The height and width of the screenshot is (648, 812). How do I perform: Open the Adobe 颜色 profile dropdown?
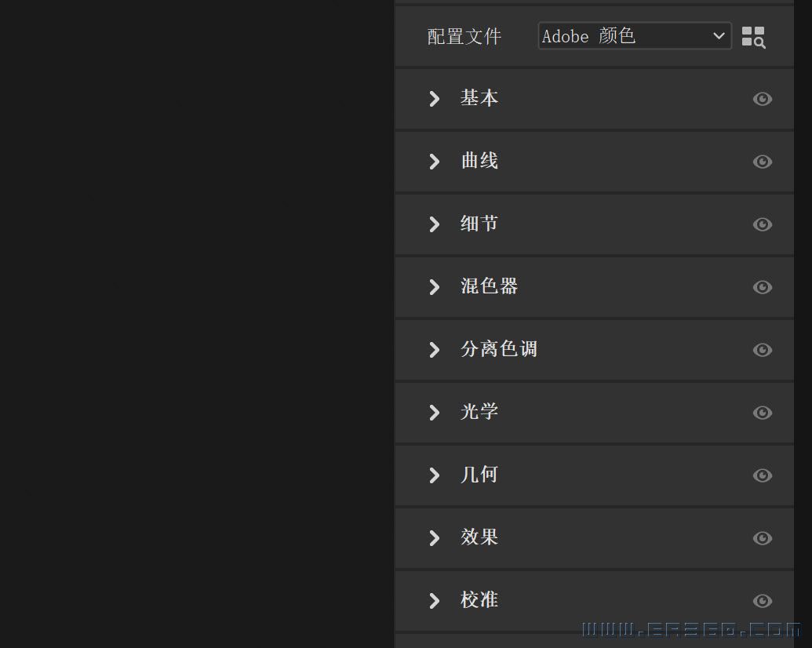pos(634,36)
